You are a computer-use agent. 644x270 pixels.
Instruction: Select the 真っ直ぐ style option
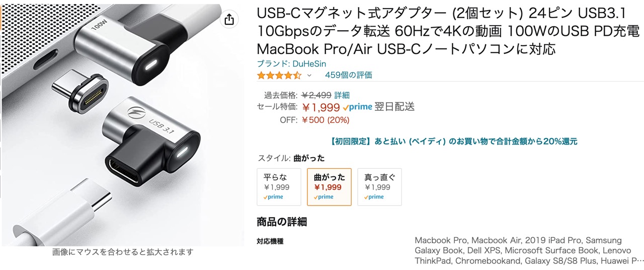[380, 187]
